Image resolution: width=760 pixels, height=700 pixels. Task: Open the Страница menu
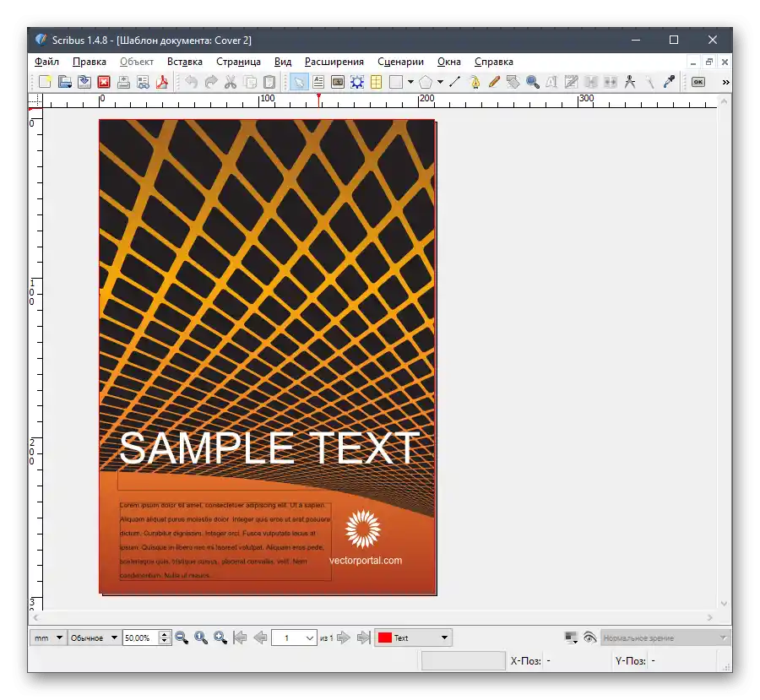[238, 62]
